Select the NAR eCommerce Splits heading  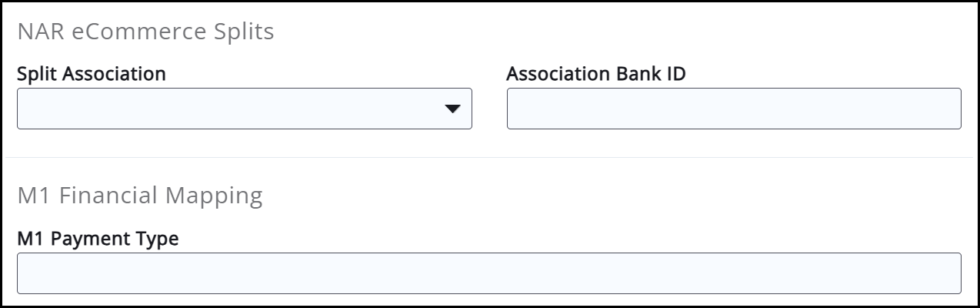point(145,32)
